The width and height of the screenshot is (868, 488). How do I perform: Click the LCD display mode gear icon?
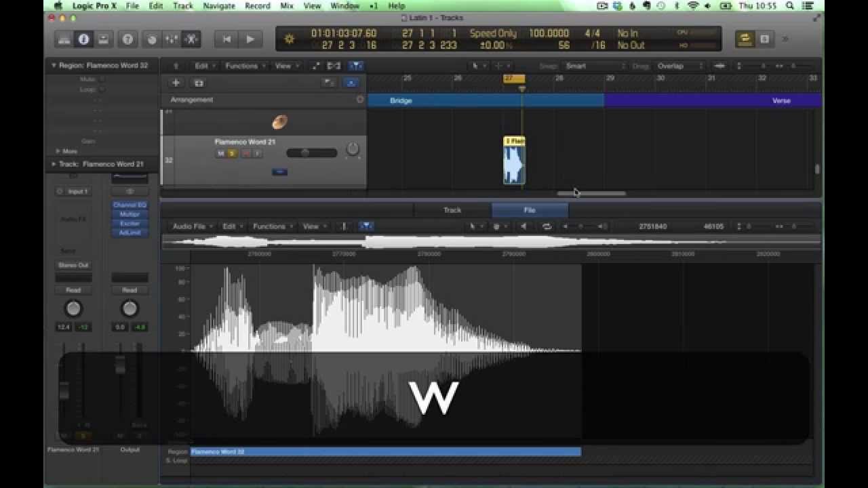click(x=290, y=39)
